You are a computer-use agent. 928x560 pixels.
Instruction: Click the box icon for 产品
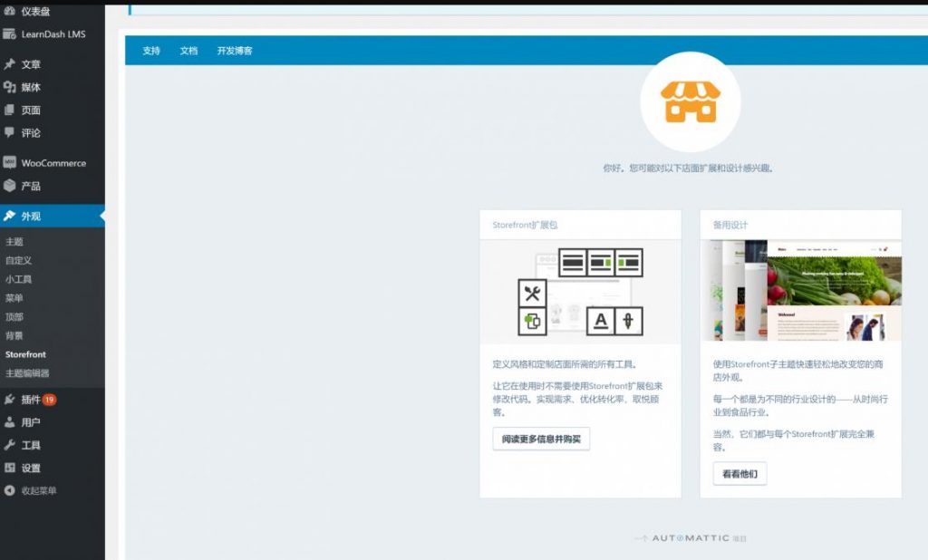9,186
